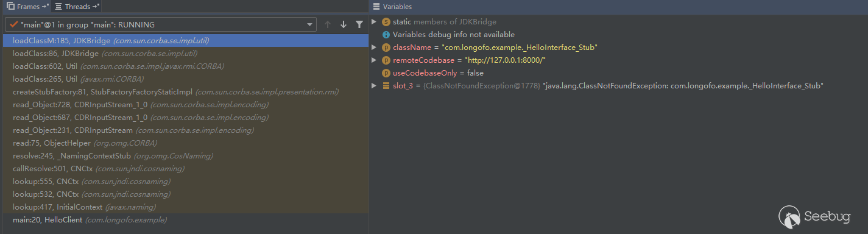Expand the className variable node
Viewport: 868px width, 234px height.
point(374,48)
